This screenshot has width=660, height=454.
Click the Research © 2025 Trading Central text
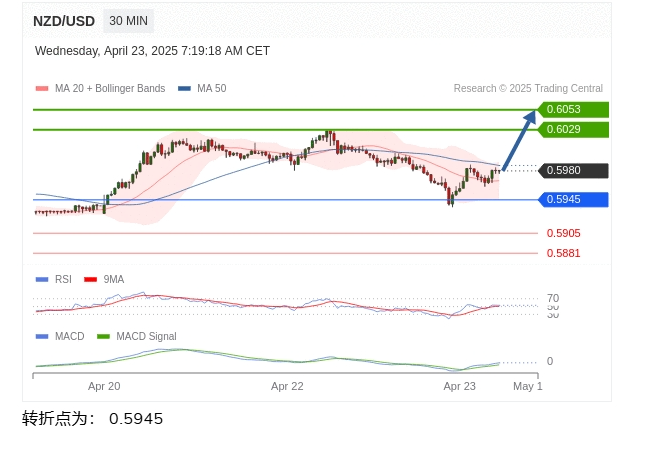(528, 88)
